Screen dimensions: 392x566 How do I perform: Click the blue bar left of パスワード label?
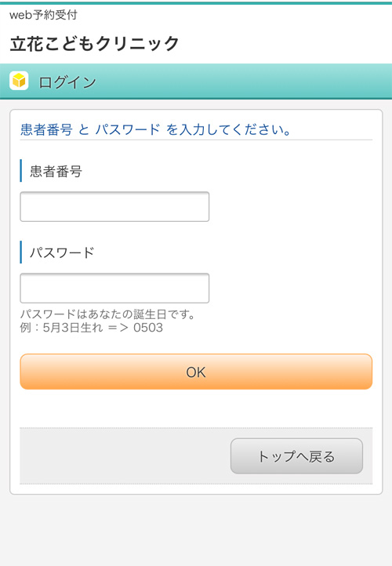tap(21, 252)
